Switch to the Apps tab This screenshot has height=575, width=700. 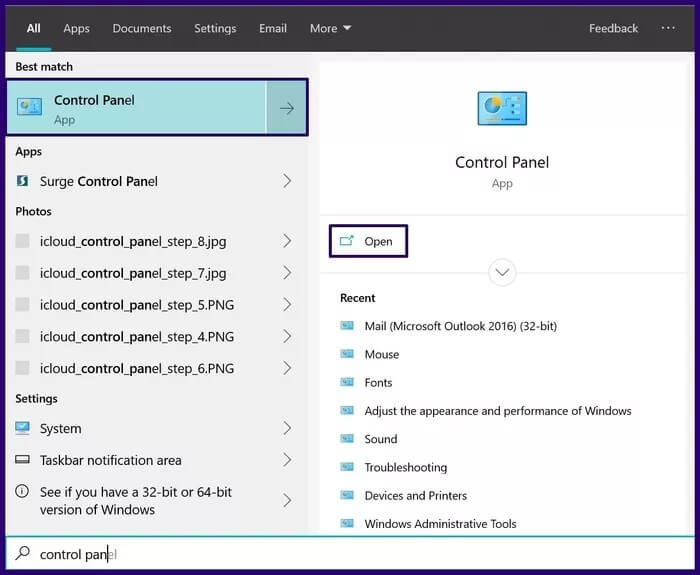point(76,29)
